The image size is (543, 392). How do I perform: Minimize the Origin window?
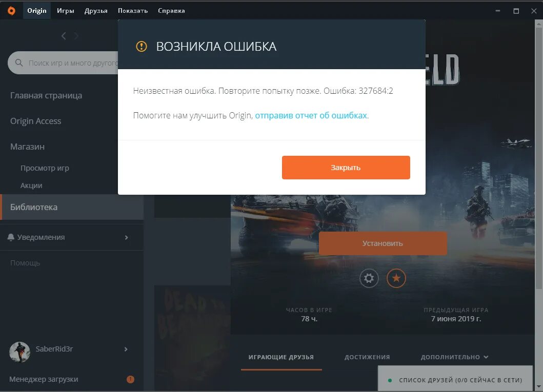click(x=498, y=11)
